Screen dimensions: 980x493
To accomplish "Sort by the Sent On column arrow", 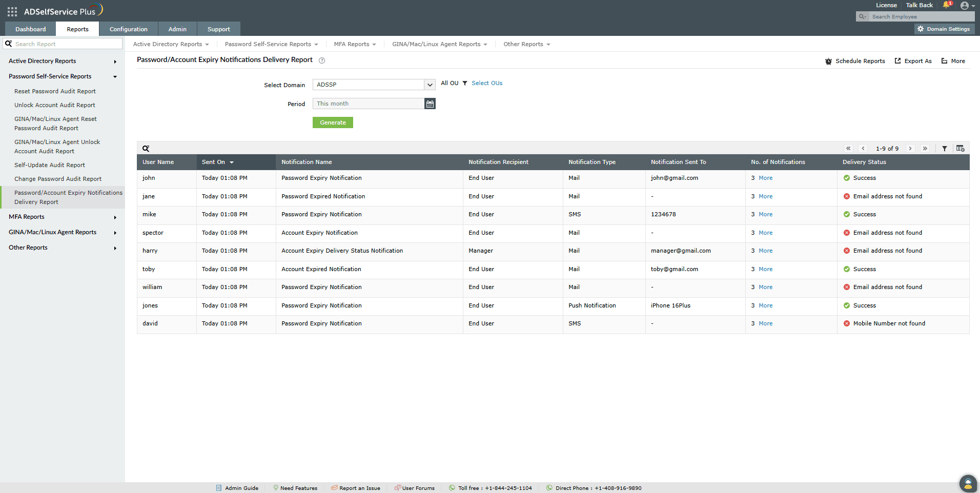I will click(231, 162).
